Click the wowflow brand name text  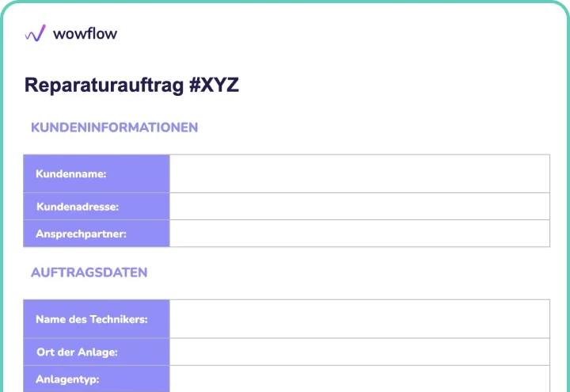85,34
